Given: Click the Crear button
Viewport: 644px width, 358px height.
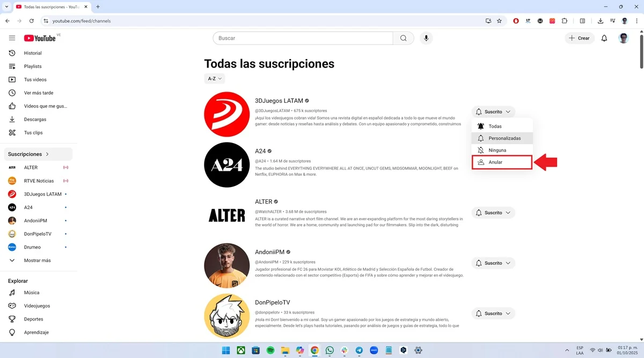Looking at the screenshot, I should [x=580, y=38].
